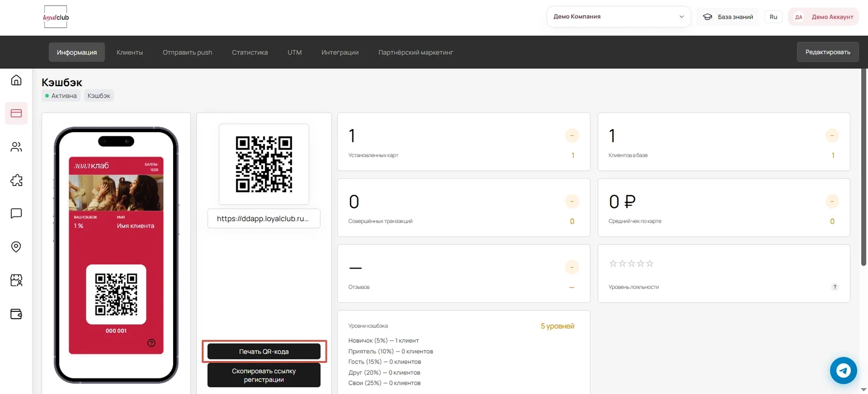This screenshot has width=868, height=394.
Task: Open the wallet icon in sidebar
Action: pos(16,314)
